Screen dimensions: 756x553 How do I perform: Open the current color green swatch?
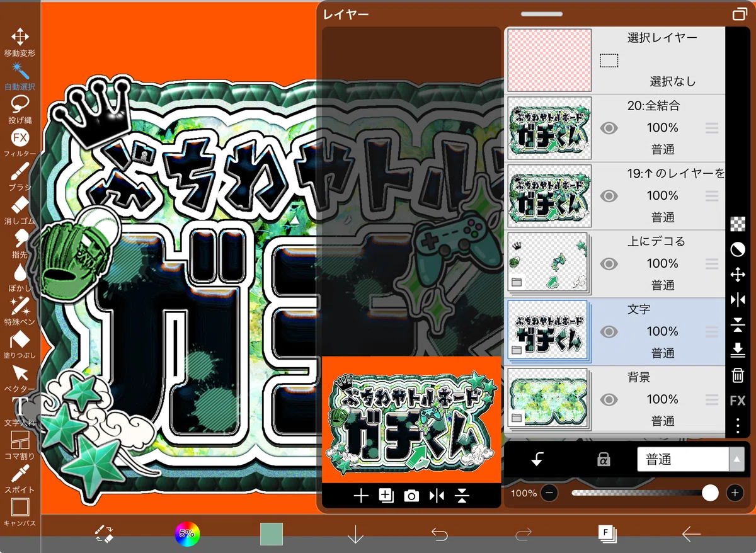(272, 534)
